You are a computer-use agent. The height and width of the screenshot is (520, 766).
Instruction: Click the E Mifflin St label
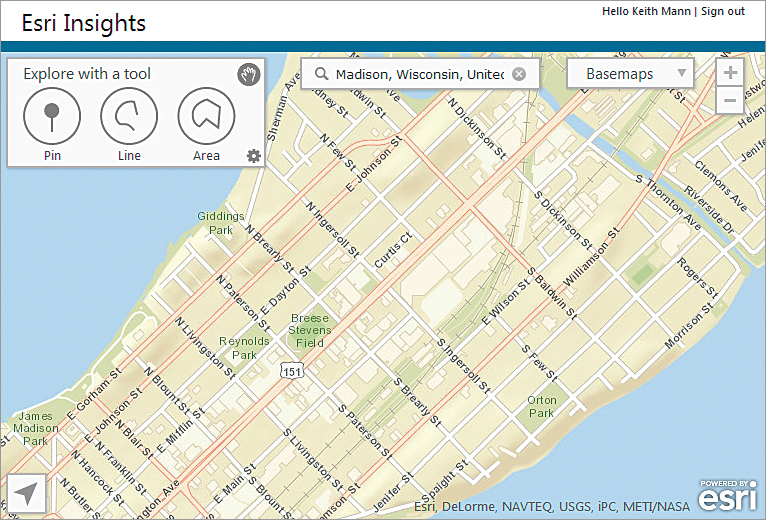[x=181, y=430]
